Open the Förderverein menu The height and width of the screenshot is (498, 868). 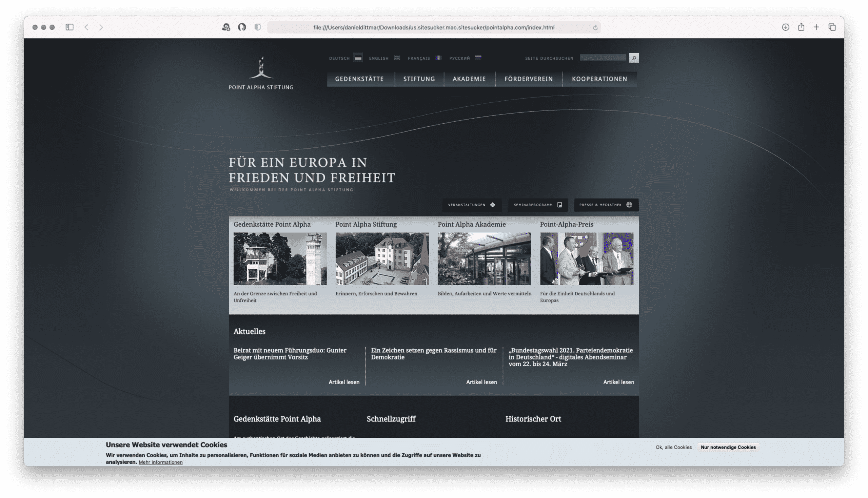(x=529, y=79)
